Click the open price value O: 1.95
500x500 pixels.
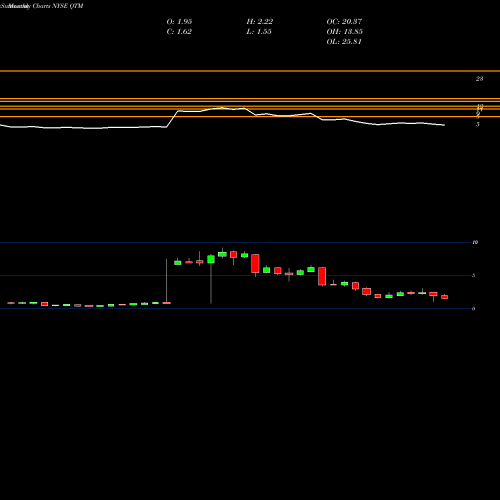click(x=179, y=22)
